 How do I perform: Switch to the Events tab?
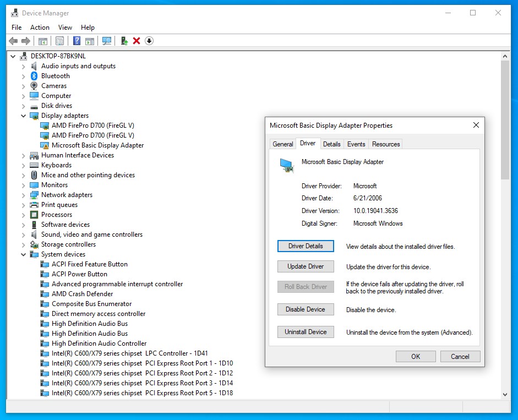[356, 144]
